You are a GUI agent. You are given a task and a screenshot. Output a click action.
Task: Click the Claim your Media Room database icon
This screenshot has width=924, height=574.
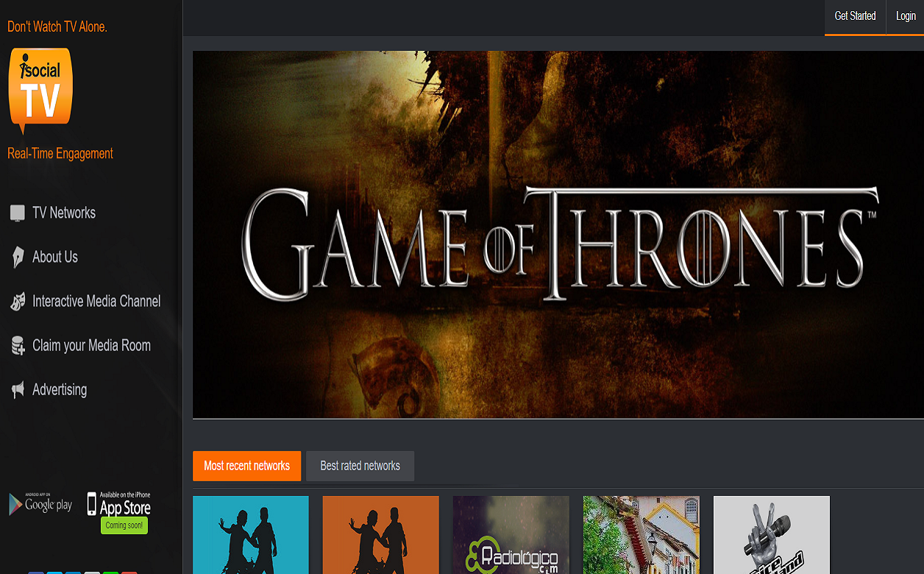(x=18, y=346)
